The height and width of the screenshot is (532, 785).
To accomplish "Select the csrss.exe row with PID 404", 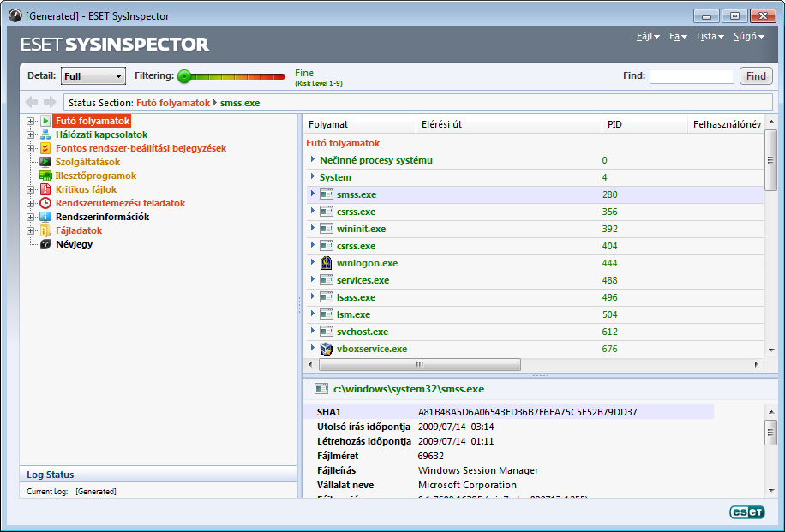I will [535, 246].
